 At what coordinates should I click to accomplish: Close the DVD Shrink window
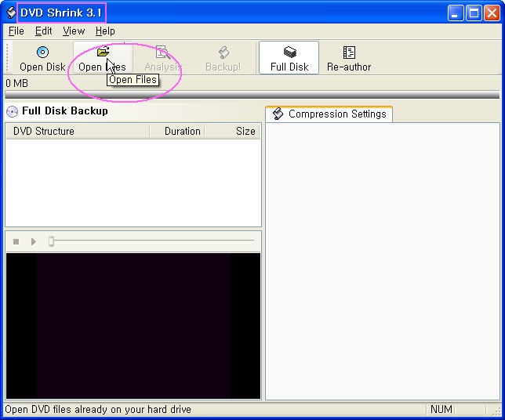[x=492, y=13]
